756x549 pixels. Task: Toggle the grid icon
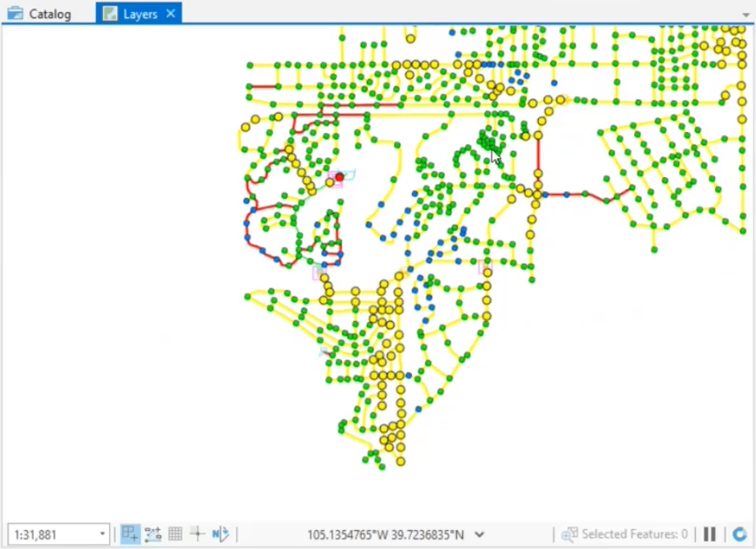[x=175, y=534]
